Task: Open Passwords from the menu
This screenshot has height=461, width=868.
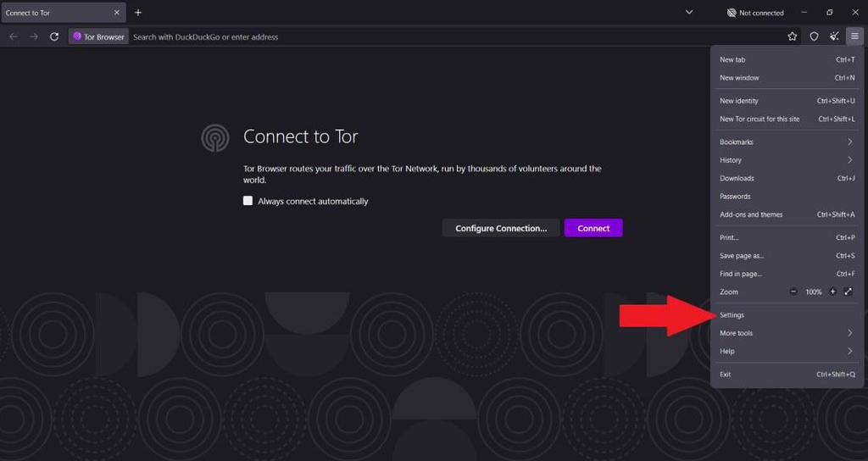Action: 787,197
